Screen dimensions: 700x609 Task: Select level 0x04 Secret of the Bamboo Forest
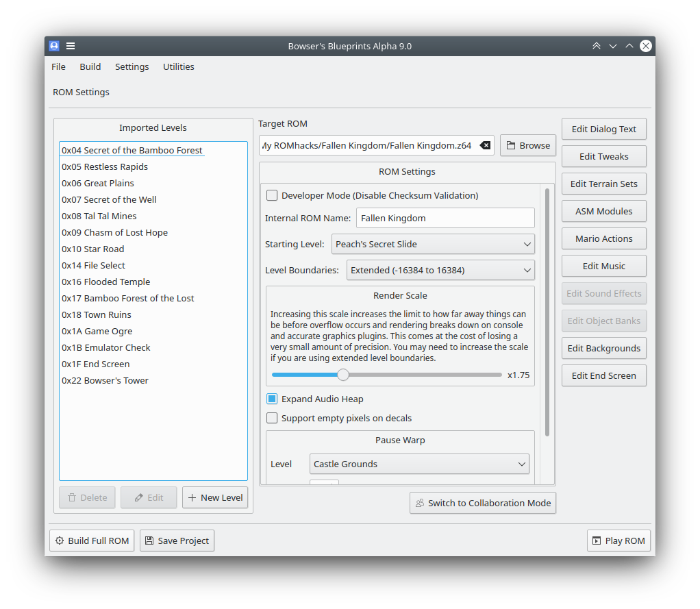(x=153, y=151)
